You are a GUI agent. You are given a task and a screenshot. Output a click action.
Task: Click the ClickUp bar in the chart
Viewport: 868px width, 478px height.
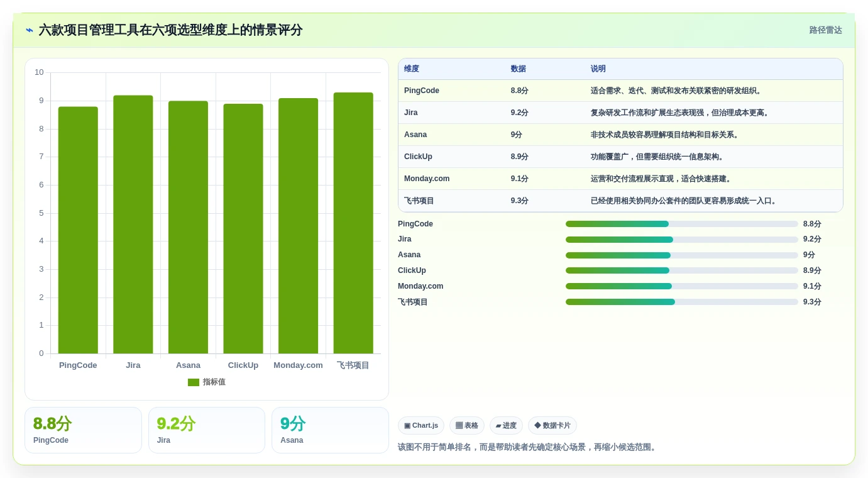[x=243, y=229]
